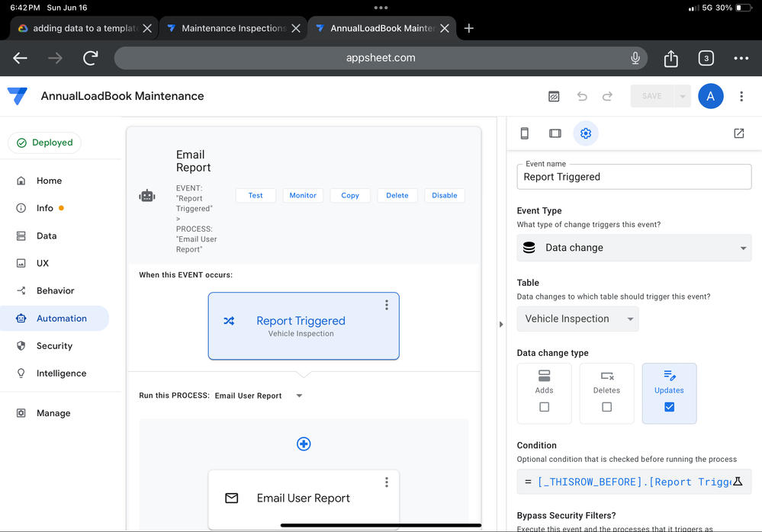This screenshot has width=762, height=532.
Task: Tap the iPad multitasking three dots
Action: pos(381,8)
